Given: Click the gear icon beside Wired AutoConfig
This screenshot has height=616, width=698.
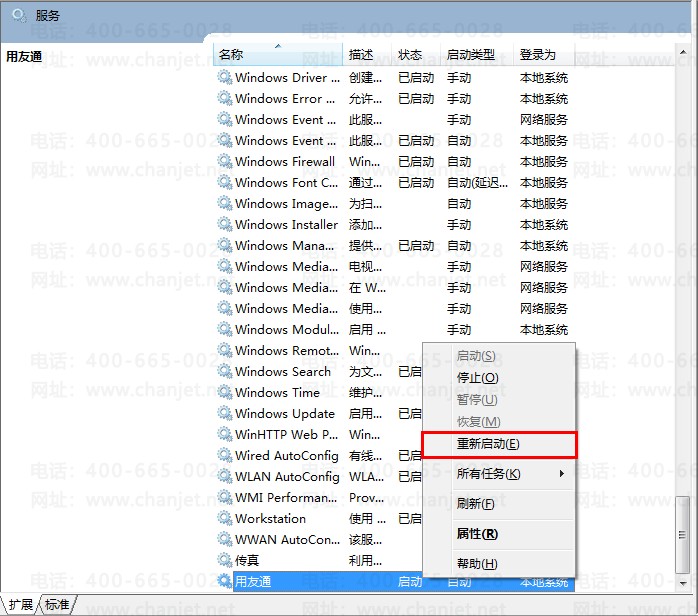Looking at the screenshot, I should (225, 455).
